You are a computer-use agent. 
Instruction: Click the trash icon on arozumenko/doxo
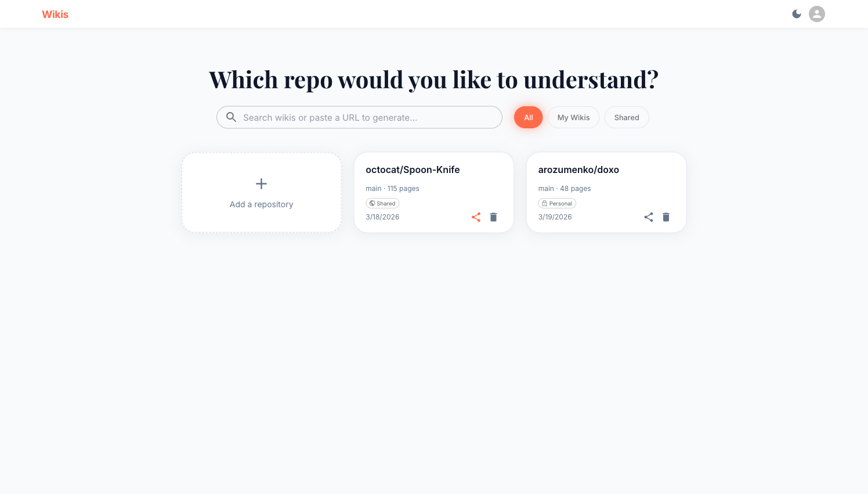pyautogui.click(x=666, y=217)
